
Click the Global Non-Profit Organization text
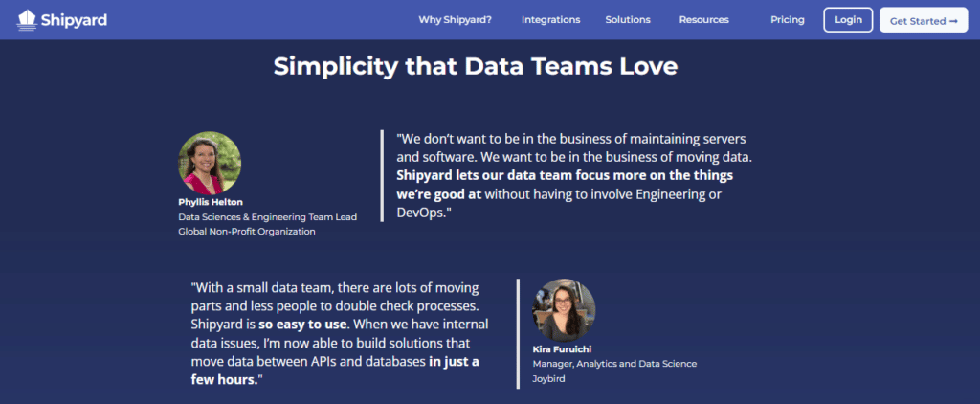pyautogui.click(x=247, y=232)
